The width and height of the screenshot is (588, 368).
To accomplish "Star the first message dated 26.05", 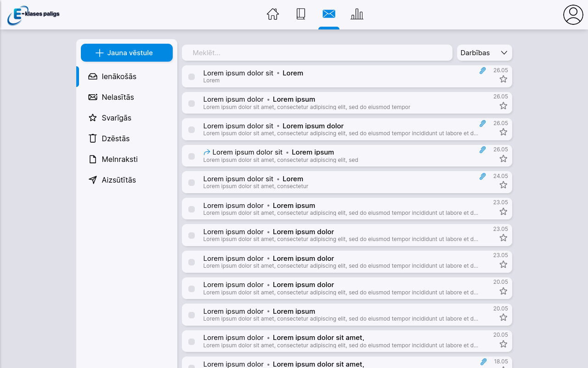I will [x=503, y=79].
